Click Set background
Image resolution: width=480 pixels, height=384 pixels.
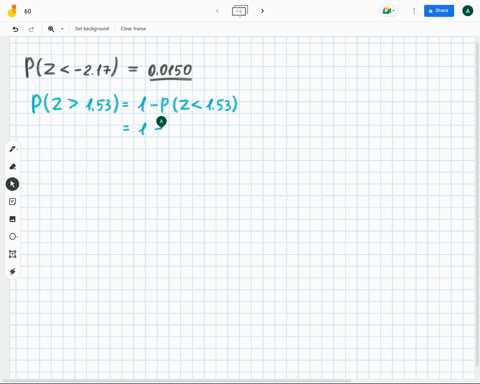point(92,29)
